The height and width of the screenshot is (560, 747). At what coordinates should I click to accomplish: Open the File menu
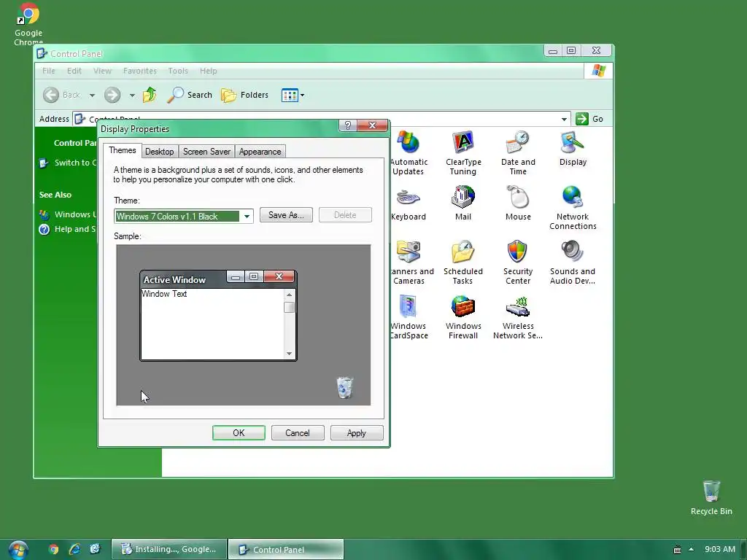coord(49,71)
